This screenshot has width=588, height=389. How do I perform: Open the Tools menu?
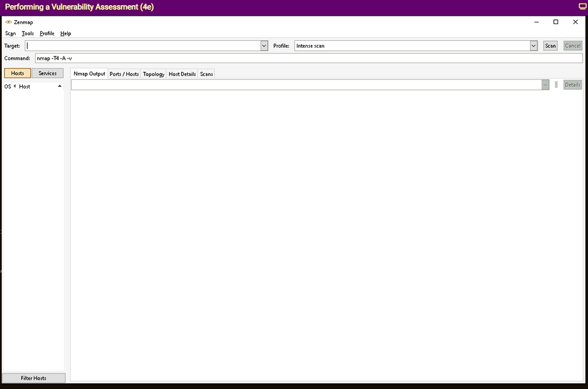pos(27,33)
